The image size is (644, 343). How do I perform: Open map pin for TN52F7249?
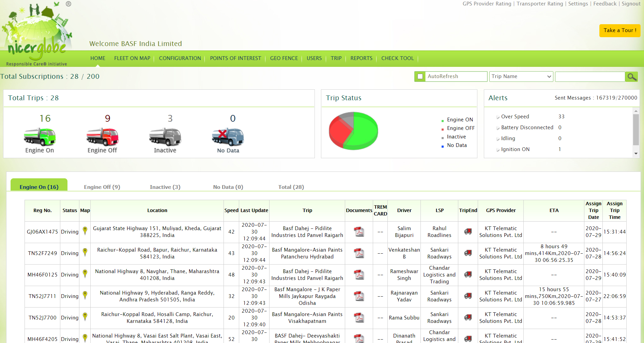coord(85,252)
